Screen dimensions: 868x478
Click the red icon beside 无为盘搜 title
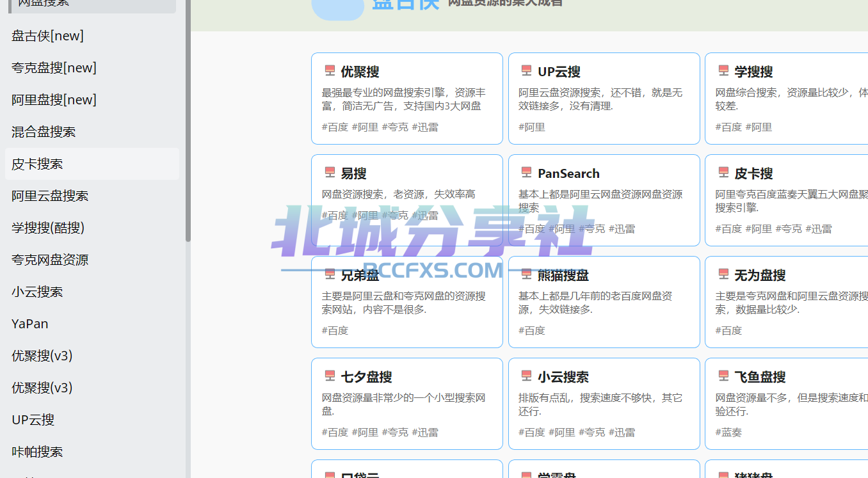723,274
